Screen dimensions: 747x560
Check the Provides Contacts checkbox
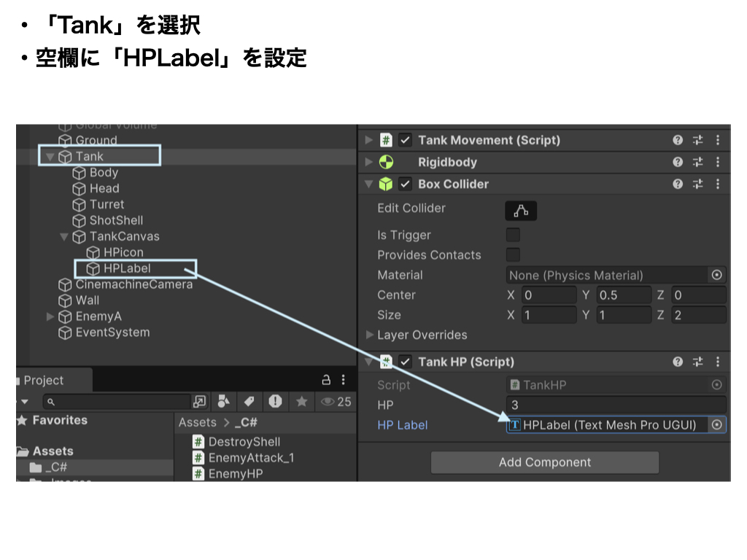click(x=513, y=254)
